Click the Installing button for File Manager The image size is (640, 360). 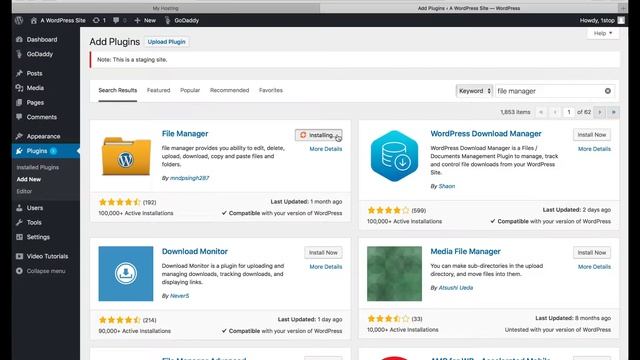tap(319, 135)
